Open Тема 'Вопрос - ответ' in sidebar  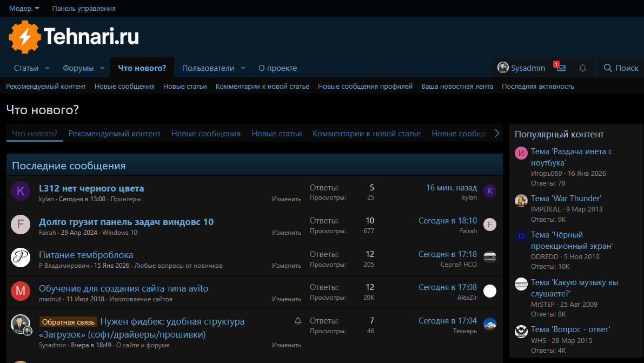(570, 329)
